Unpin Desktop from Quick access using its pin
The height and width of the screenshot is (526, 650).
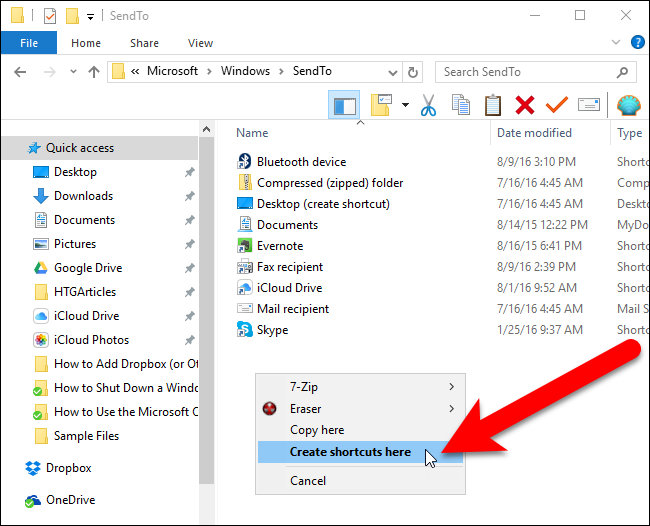(x=189, y=172)
